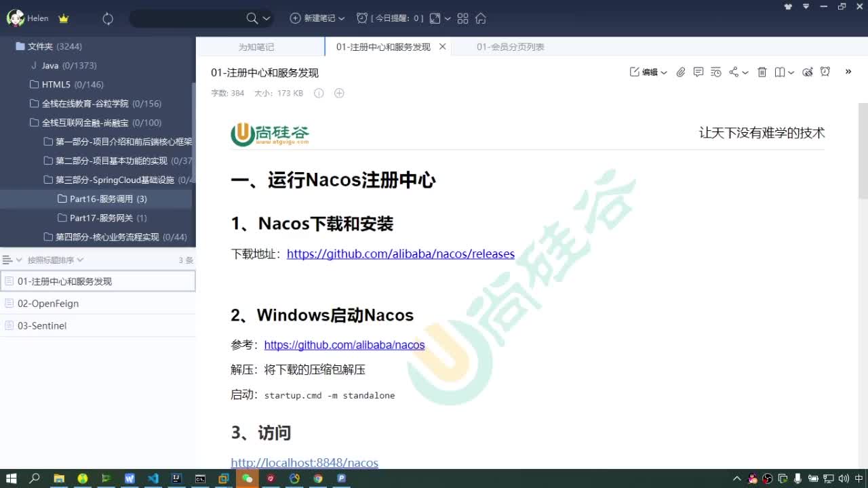Click the 编辑 edit button
Viewport: 868px width, 488px height.
click(x=644, y=72)
